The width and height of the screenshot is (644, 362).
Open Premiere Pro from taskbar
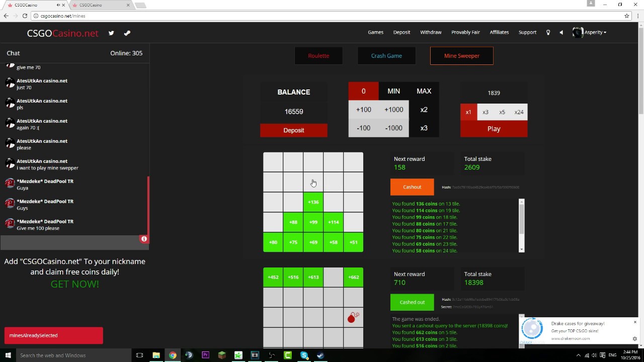tap(205, 355)
